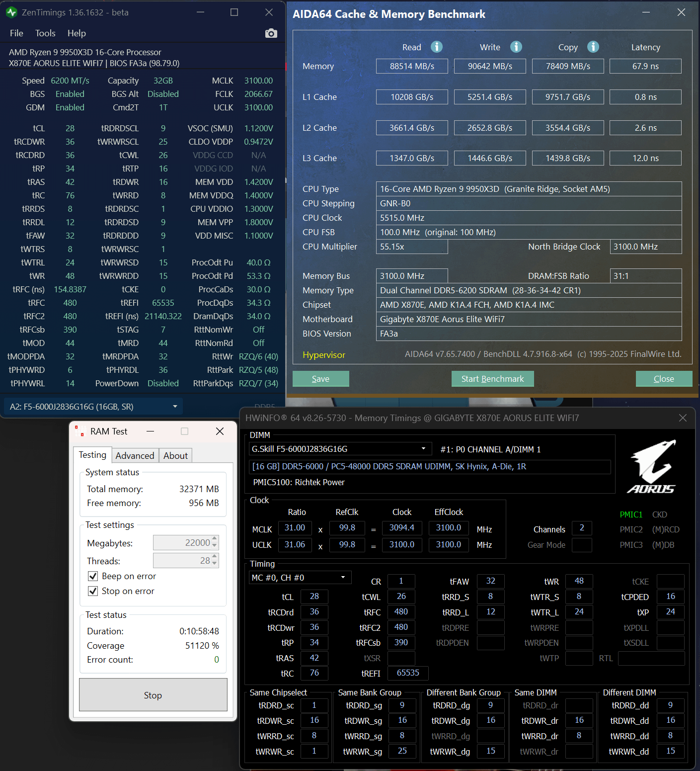Click the Hypervisor label in AIDA64
700x771 pixels.
coord(324,355)
